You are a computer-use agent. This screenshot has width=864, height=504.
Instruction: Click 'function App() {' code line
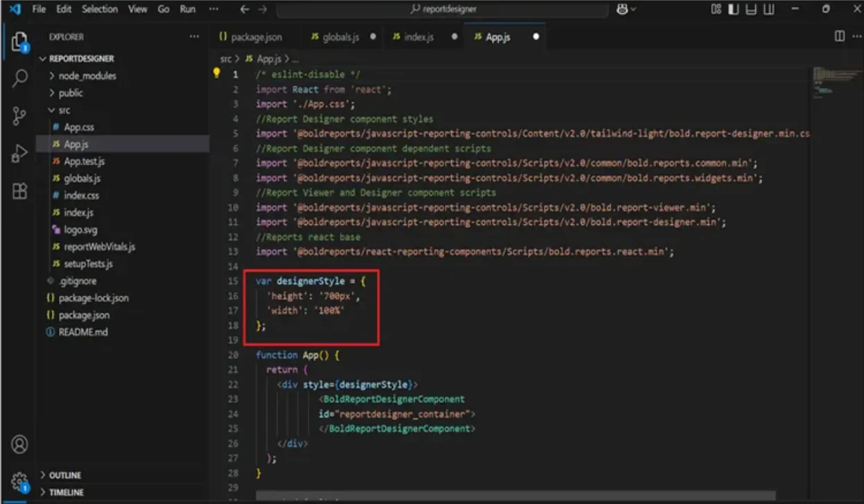click(297, 354)
